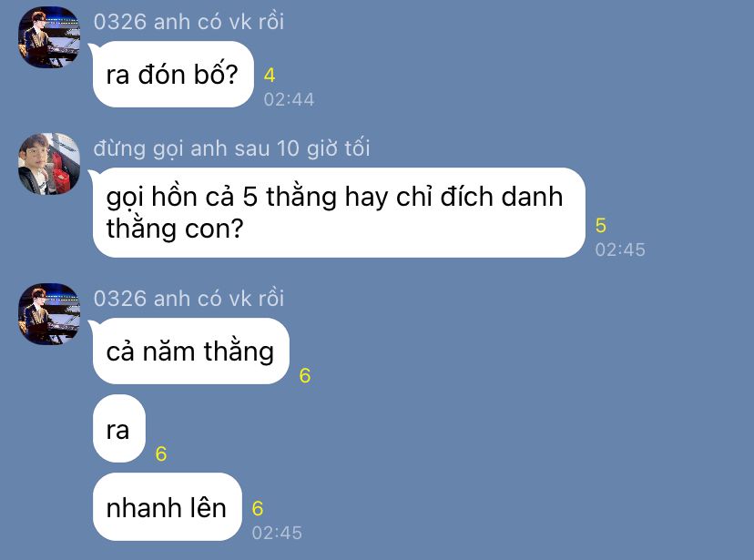The height and width of the screenshot is (560, 754).
Task: Click 02:45 timestamp below "nhanh lên" read count
Action: click(277, 533)
